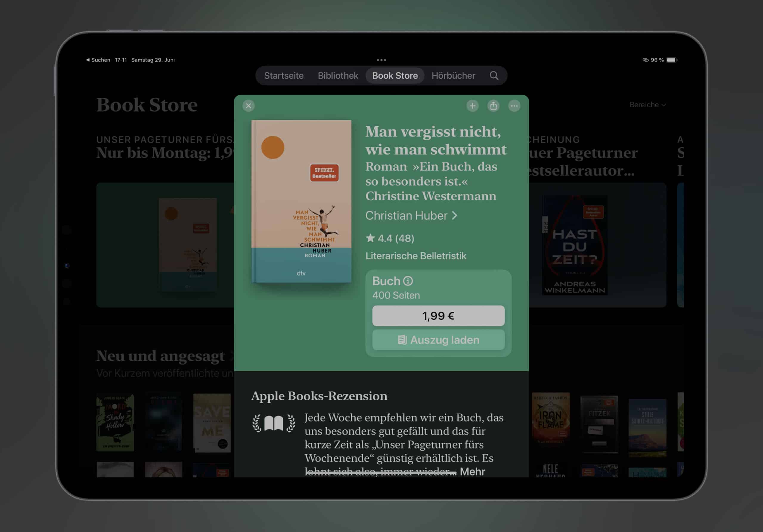763x532 pixels.
Task: Tap the VPN link status icon
Action: (645, 60)
